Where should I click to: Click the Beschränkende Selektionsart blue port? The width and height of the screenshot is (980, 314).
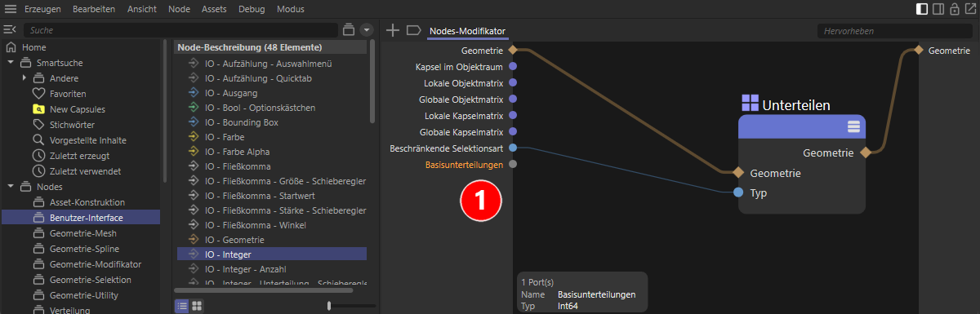click(x=513, y=148)
